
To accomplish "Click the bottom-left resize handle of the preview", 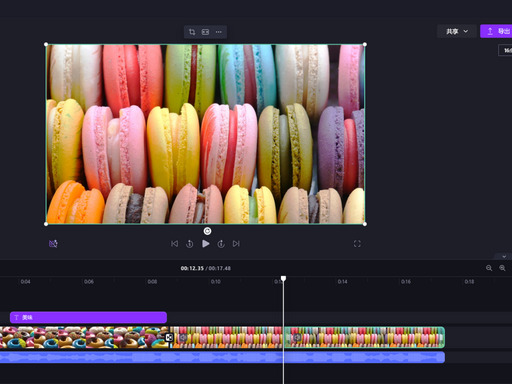I will (46, 224).
